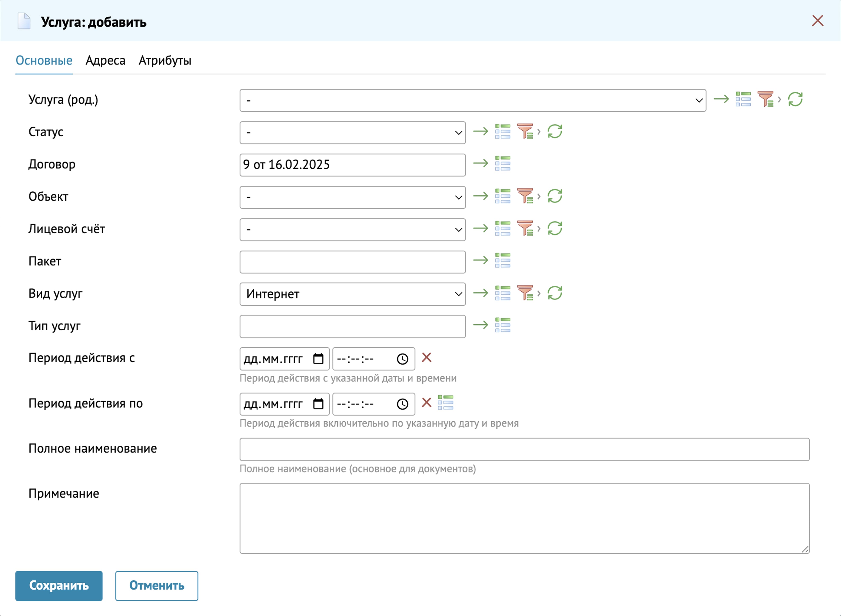Viewport: 841px width, 616px height.
Task: Open the list icon for Пакет
Action: 502,260
